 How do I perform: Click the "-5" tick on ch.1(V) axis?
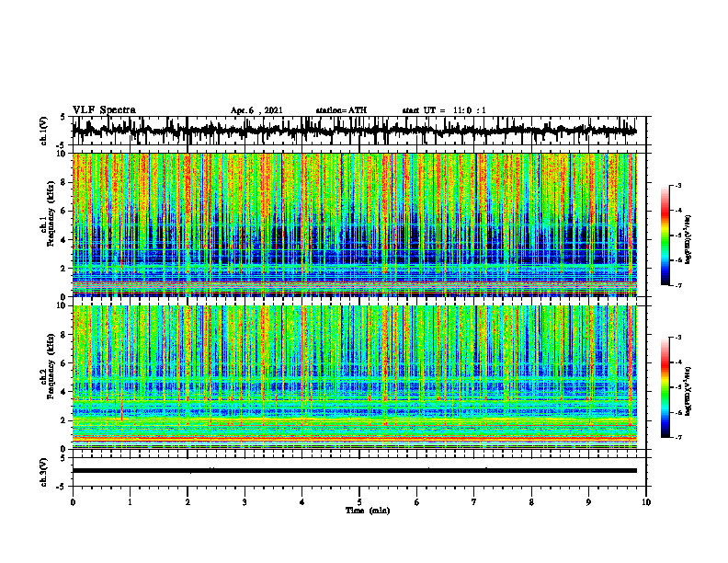62,146
